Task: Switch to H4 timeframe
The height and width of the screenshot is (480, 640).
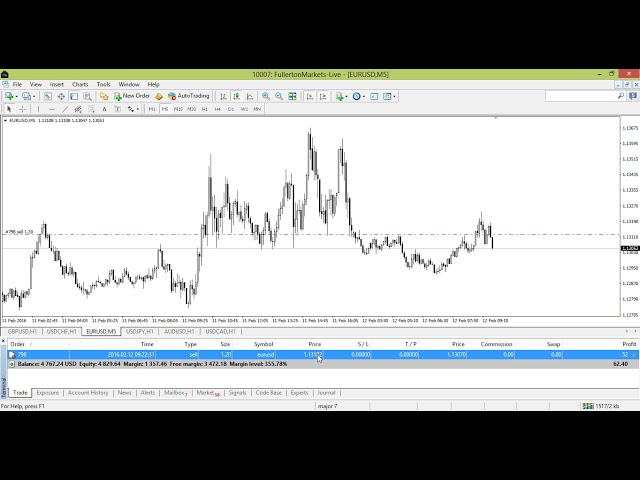Action: point(218,109)
